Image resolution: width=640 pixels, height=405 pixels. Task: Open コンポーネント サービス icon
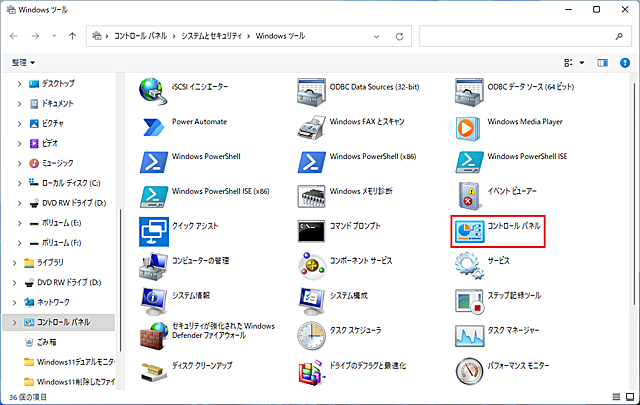tap(311, 266)
